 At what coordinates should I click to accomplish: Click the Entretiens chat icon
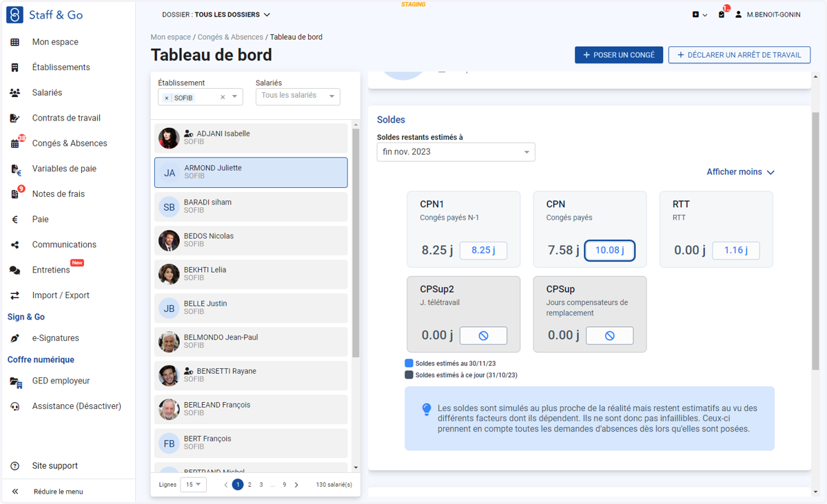click(x=15, y=271)
